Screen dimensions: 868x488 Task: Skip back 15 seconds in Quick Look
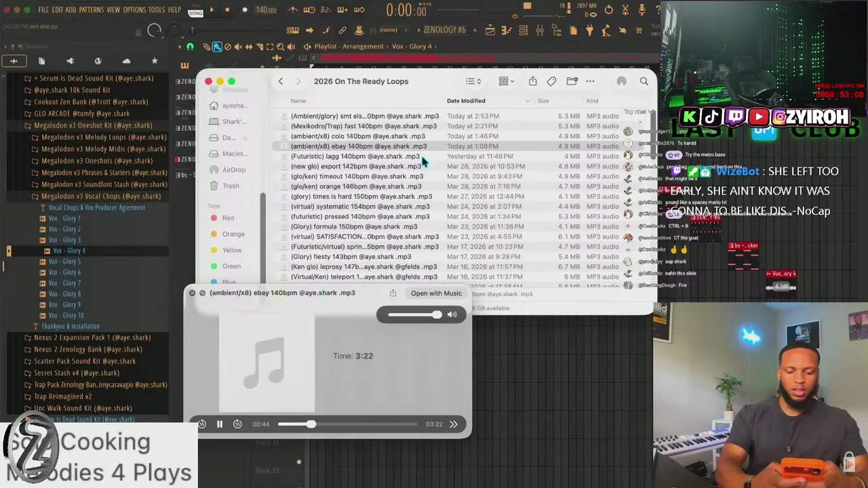tap(202, 424)
